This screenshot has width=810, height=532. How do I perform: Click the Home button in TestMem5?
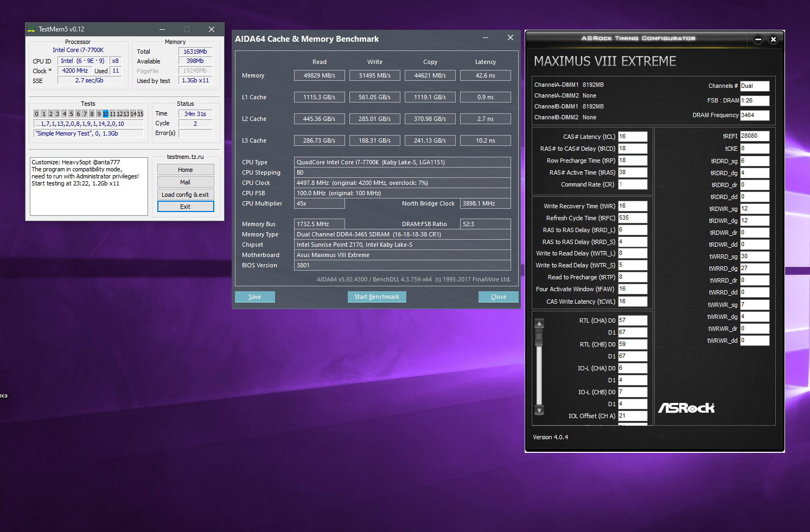tap(186, 170)
